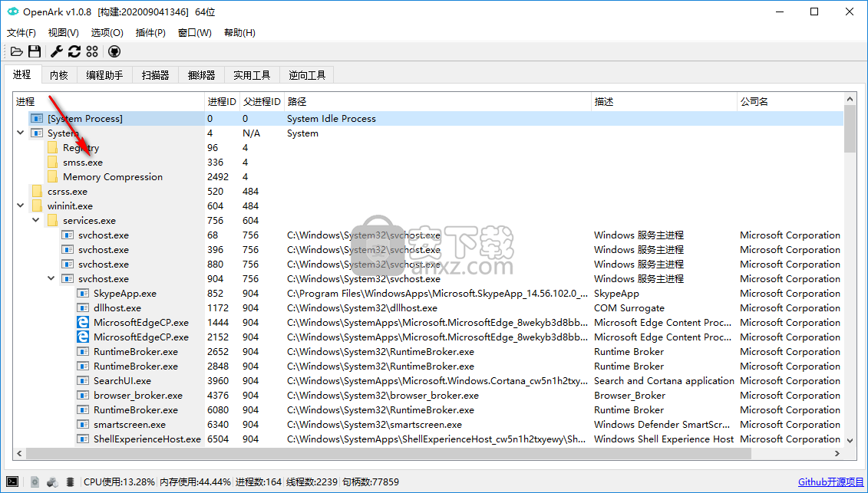The width and height of the screenshot is (868, 493).
Task: Sort by the 路径 column header
Action: point(437,102)
